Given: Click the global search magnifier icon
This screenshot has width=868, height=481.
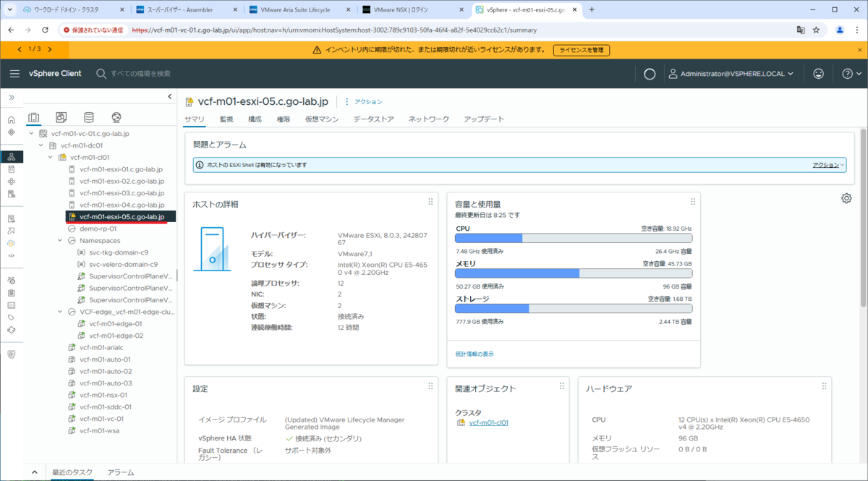Looking at the screenshot, I should pyautogui.click(x=101, y=74).
